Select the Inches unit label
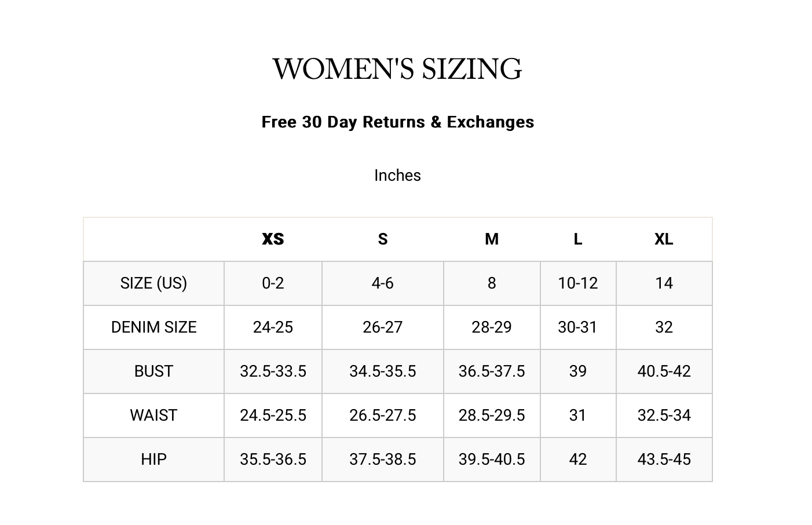Screen dimensions: 812x525 [397, 176]
